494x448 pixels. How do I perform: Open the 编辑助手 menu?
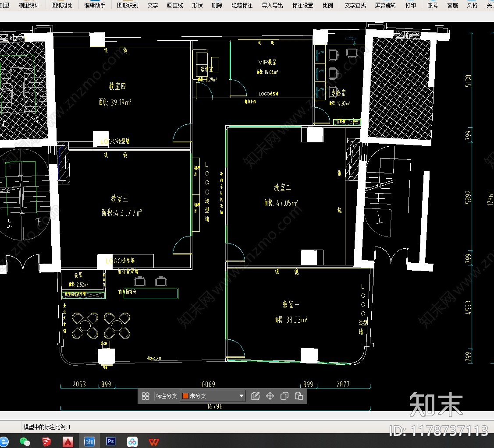pyautogui.click(x=95, y=5)
